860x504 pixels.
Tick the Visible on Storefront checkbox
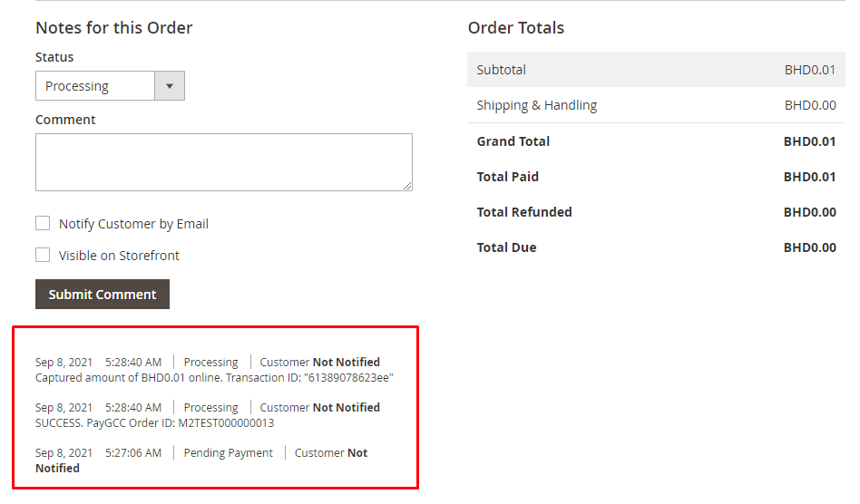pyautogui.click(x=43, y=255)
